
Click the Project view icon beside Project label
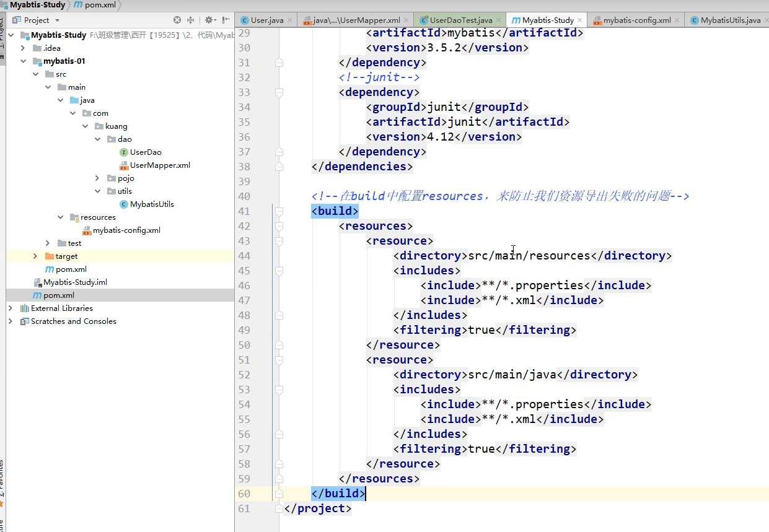[x=17, y=20]
